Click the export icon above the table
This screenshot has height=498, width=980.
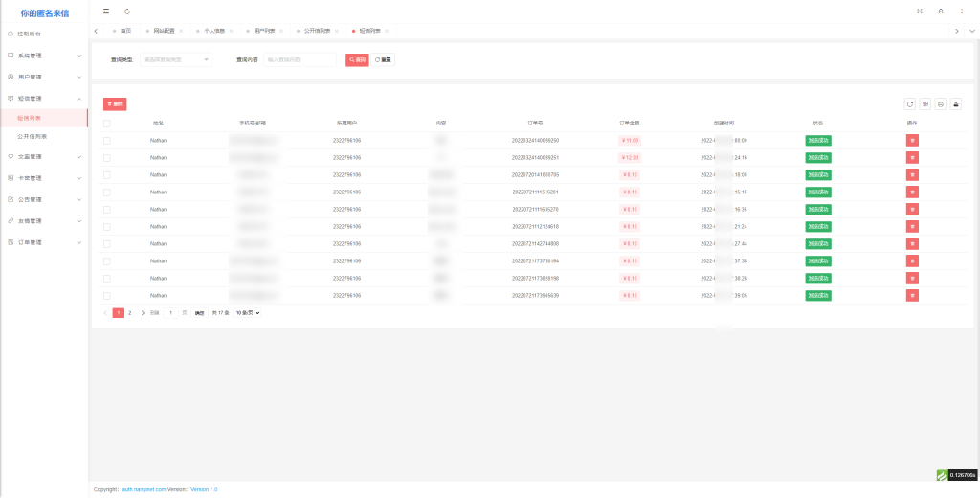coord(956,103)
